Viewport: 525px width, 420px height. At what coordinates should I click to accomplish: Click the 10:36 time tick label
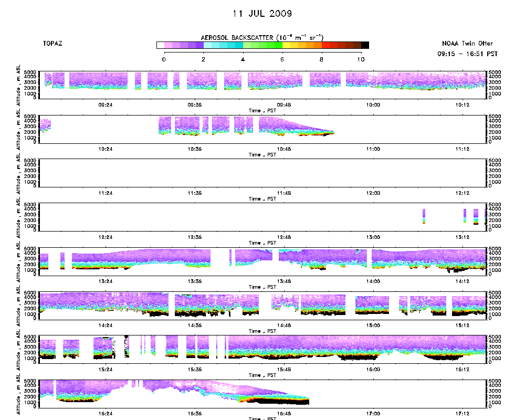[195, 149]
